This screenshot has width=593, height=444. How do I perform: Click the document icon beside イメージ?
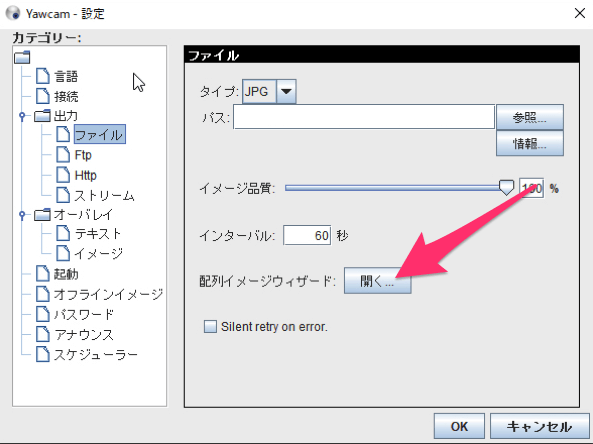pyautogui.click(x=63, y=253)
